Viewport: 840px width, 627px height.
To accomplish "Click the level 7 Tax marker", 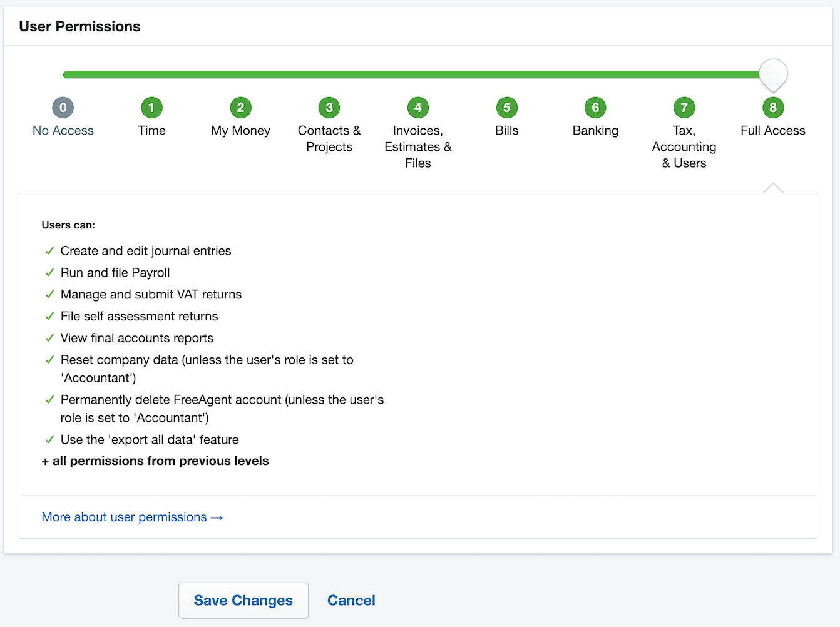I will (684, 107).
